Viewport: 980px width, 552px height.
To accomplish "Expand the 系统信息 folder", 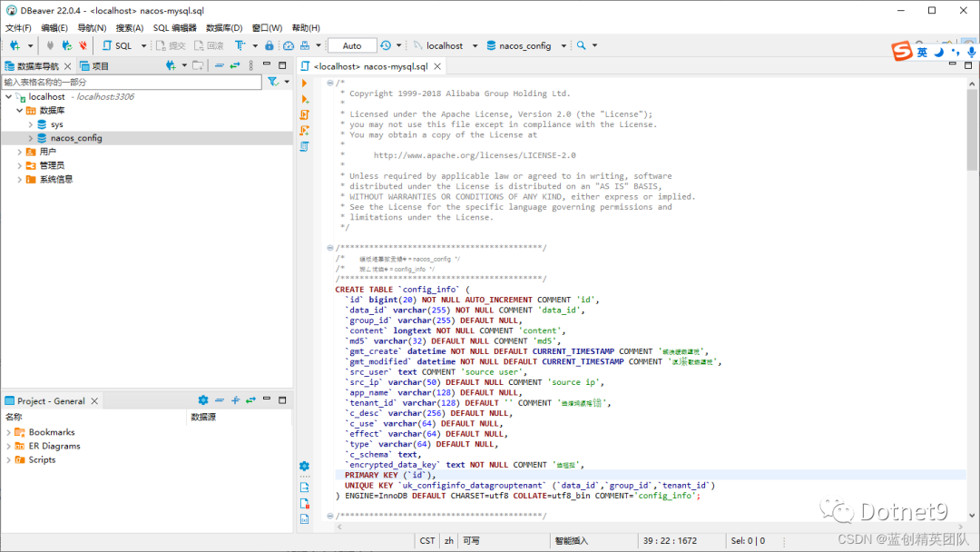I will (x=20, y=180).
